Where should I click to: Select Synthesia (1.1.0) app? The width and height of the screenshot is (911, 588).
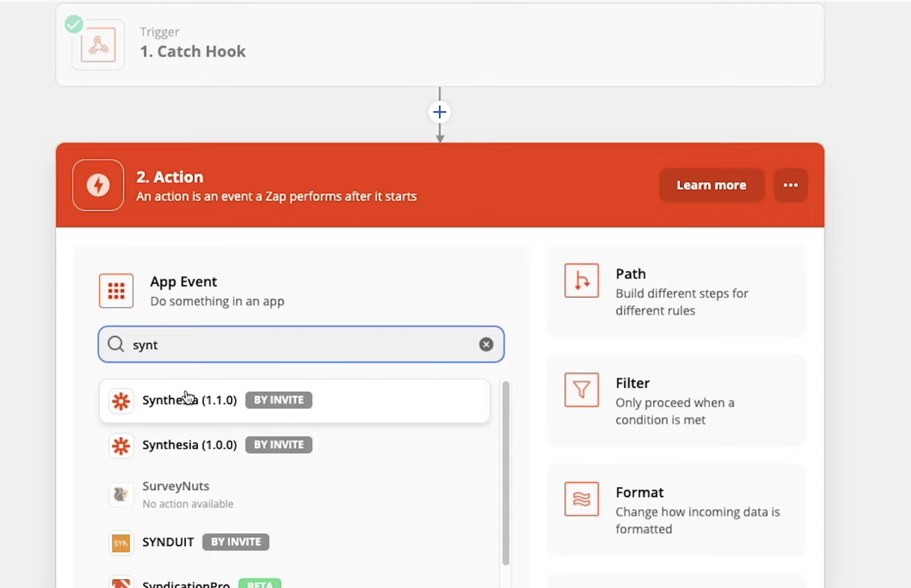pos(294,400)
